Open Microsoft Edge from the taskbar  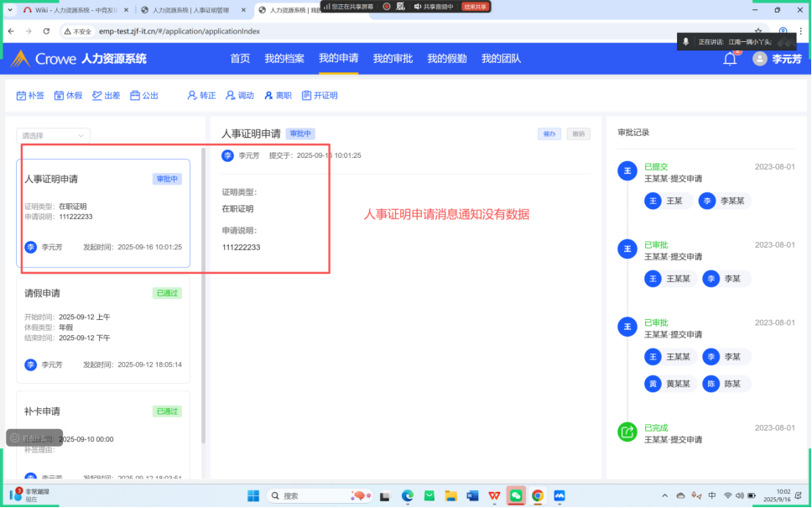(408, 496)
